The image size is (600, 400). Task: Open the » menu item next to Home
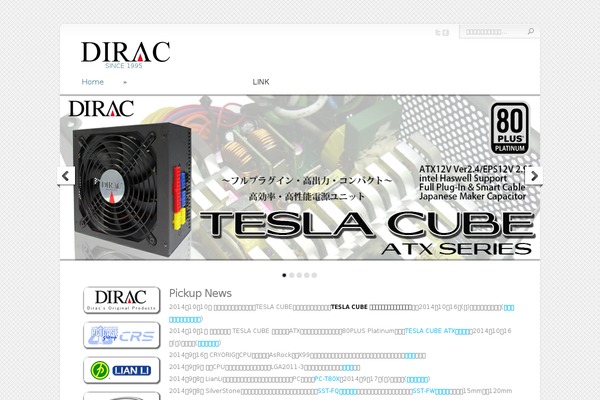[125, 82]
